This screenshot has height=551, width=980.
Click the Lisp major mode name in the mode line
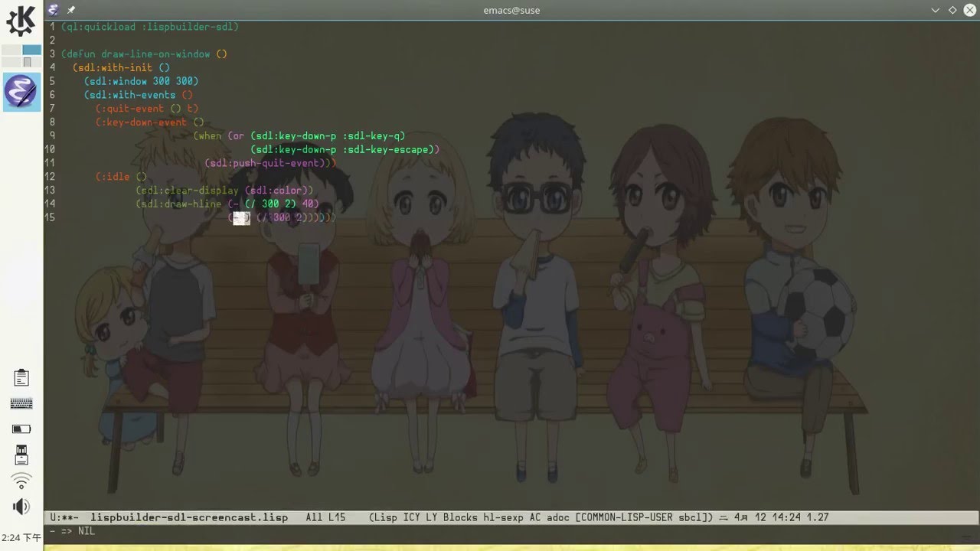click(387, 517)
